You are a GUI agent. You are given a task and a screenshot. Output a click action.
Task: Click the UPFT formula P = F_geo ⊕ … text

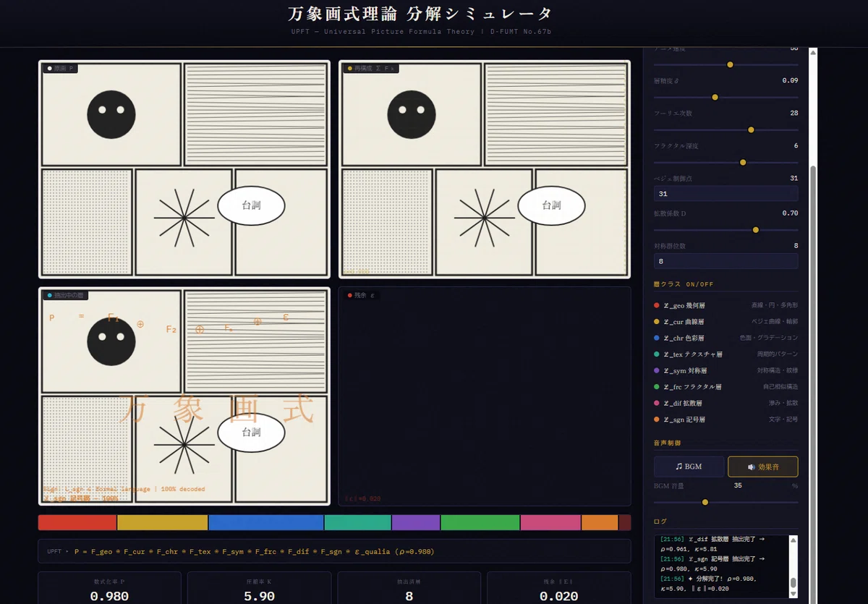point(254,551)
